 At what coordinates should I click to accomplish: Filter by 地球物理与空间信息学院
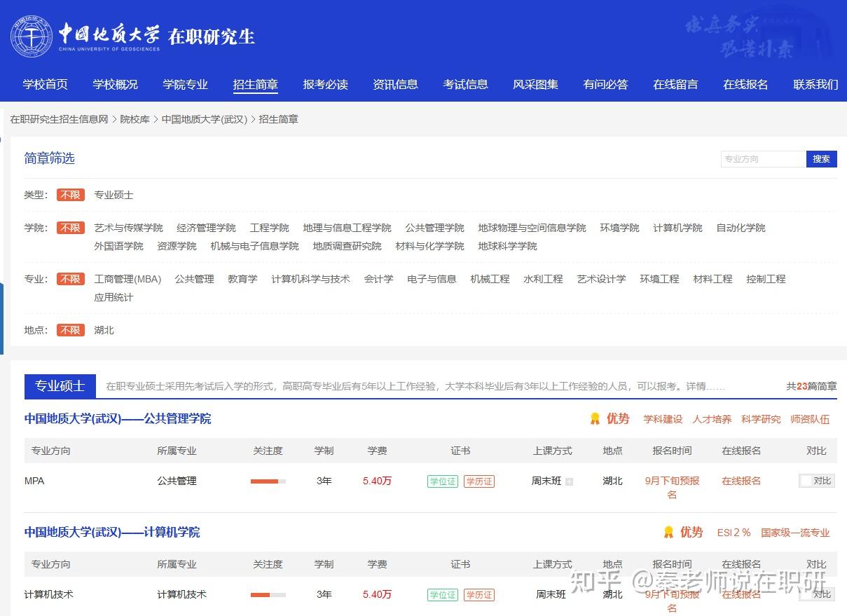532,228
